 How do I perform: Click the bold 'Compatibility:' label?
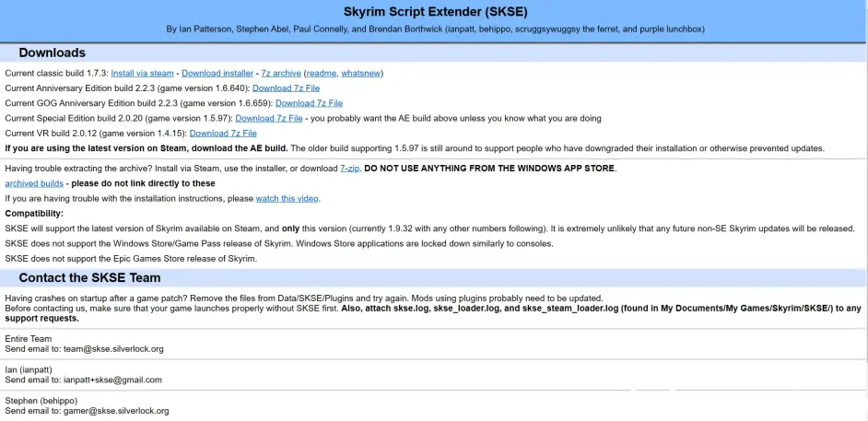(34, 214)
